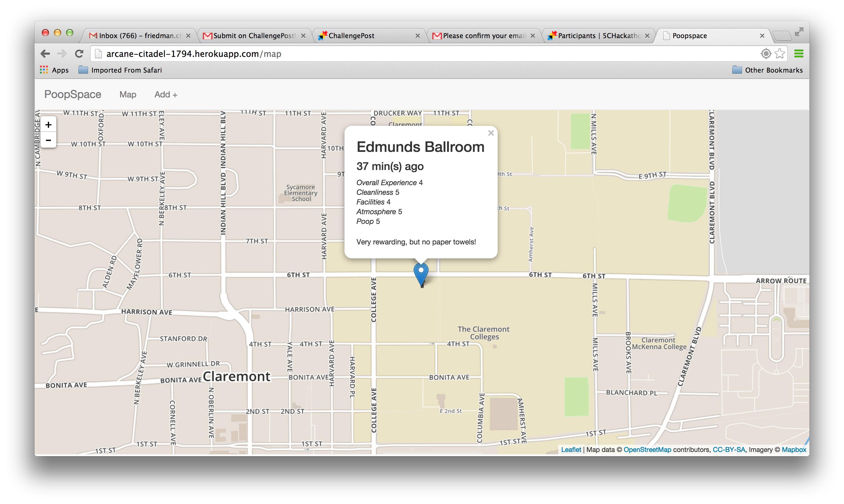Click the location access icon in address bar
844x504 pixels.
point(766,54)
